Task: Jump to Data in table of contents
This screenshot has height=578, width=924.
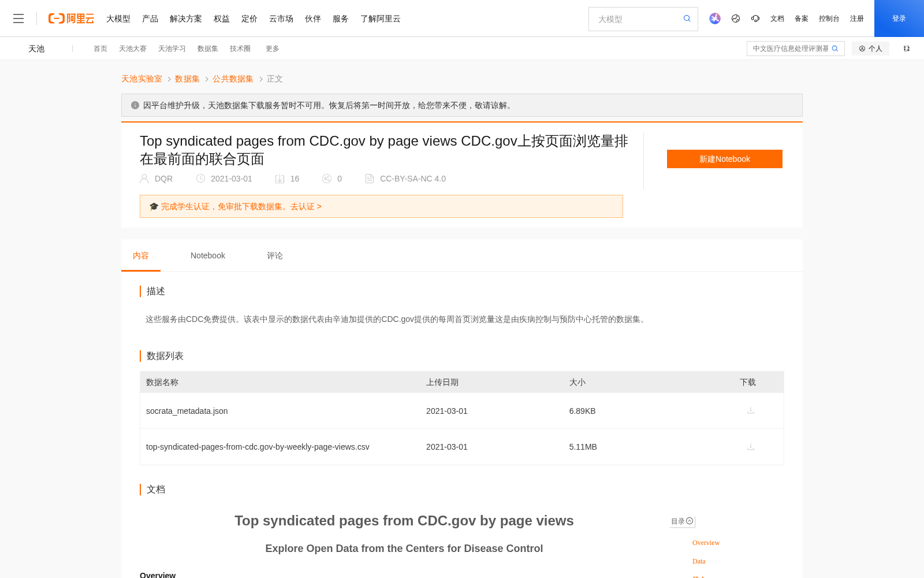Action: (699, 561)
